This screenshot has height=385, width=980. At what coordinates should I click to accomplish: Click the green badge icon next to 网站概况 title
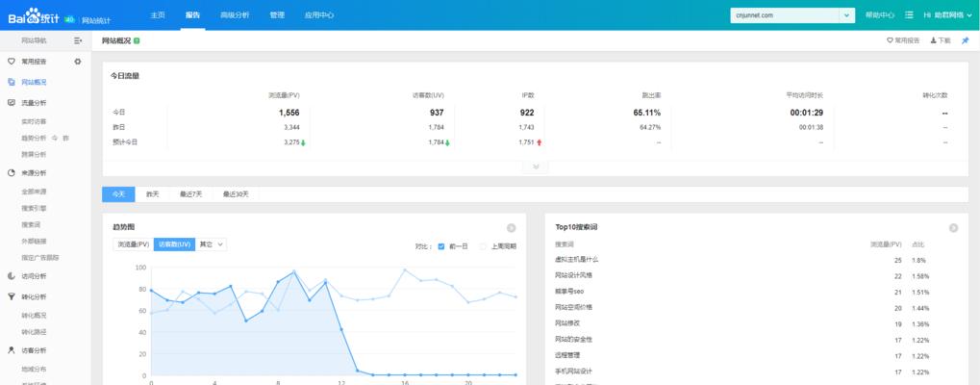pos(138,40)
